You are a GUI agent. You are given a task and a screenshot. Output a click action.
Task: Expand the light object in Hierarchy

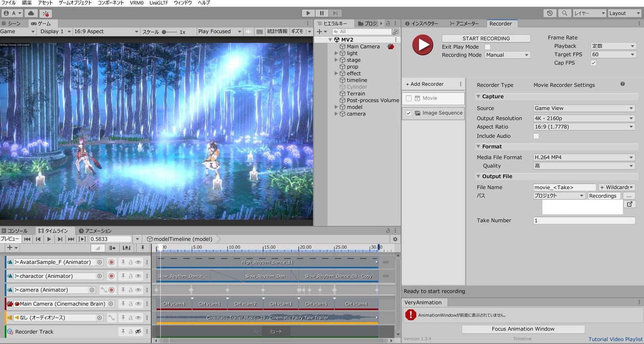[x=336, y=53]
